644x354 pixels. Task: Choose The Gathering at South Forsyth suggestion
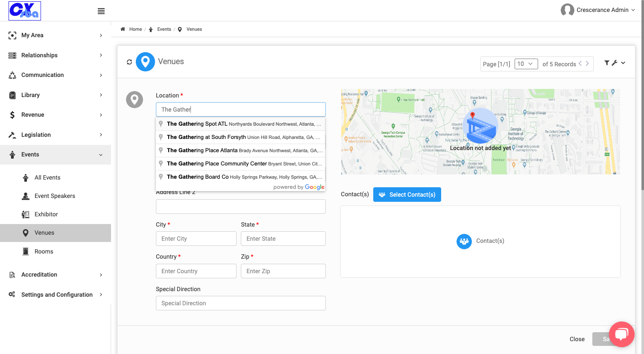pos(240,137)
